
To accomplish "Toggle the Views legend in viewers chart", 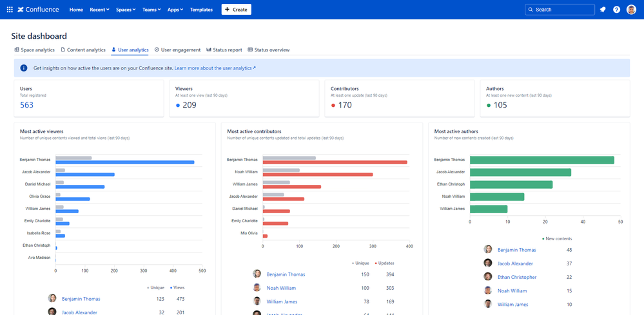I will click(176, 287).
